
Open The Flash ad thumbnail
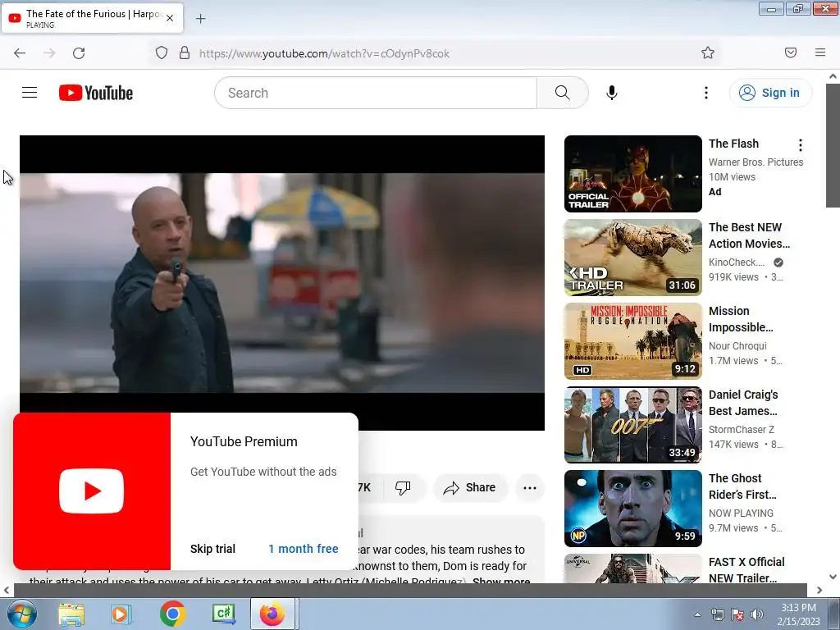(x=632, y=174)
